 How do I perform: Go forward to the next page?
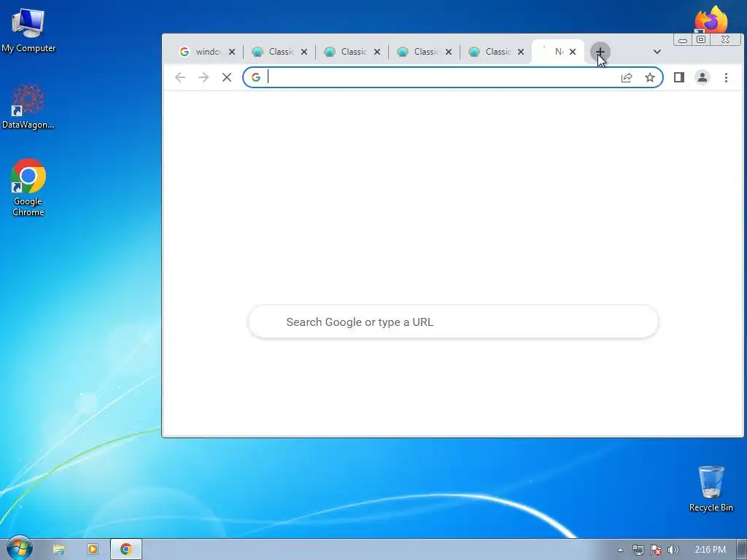[204, 77]
